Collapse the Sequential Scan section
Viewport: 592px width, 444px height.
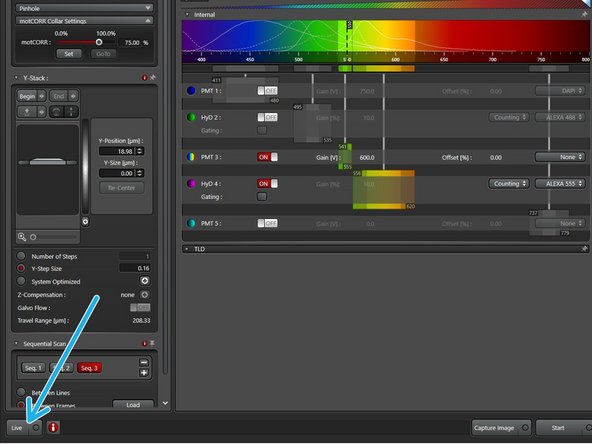(16, 343)
